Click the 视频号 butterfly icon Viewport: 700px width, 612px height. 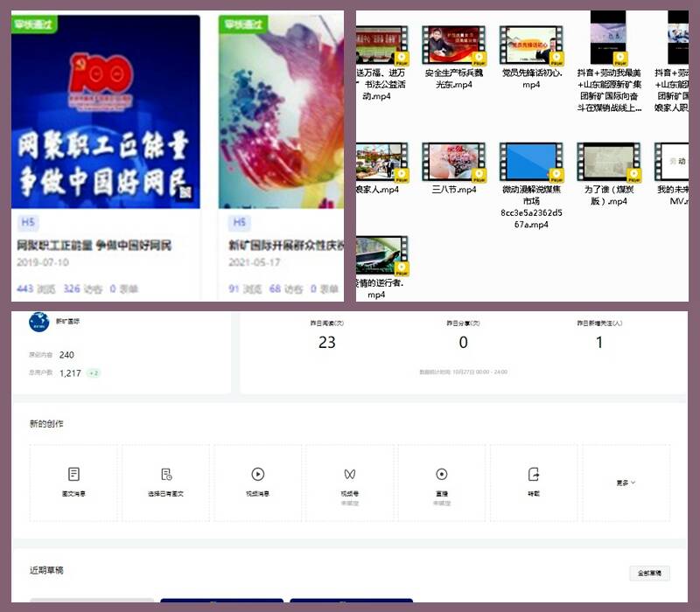350,474
